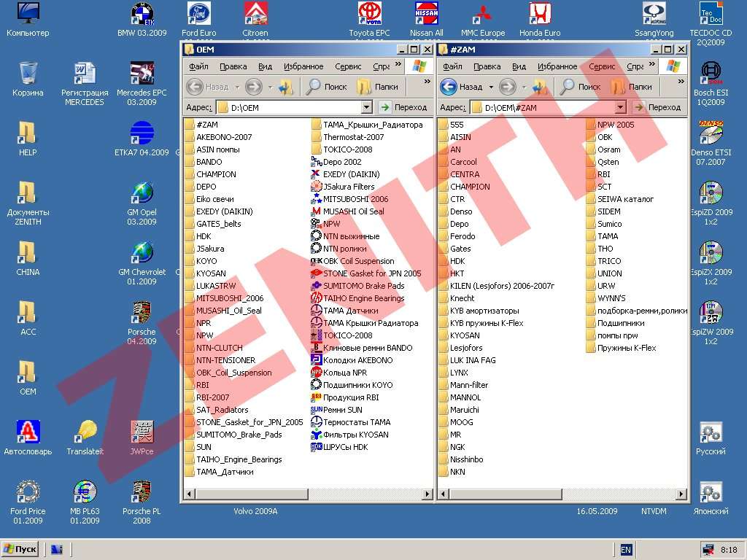
Task: Click Переход button in OEM window
Action: pyautogui.click(x=404, y=107)
